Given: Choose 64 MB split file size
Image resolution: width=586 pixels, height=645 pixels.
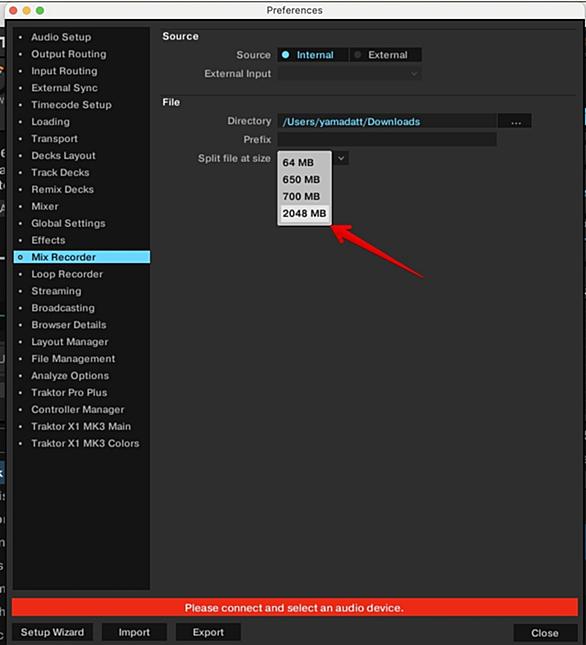Looking at the screenshot, I should 304,162.
